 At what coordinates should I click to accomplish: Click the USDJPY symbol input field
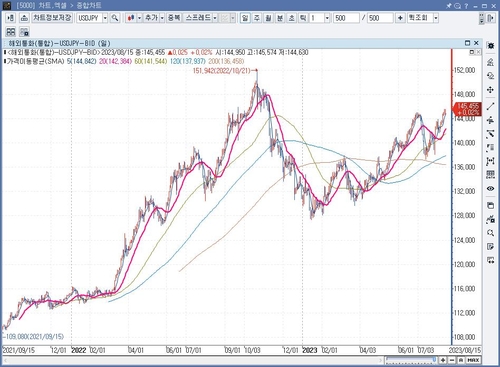click(89, 18)
